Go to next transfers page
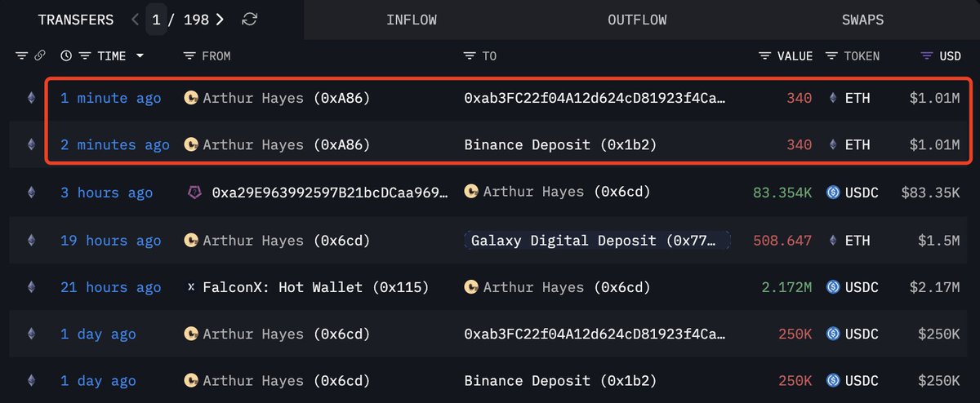Screen dimensions: 980x403 (x=220, y=20)
